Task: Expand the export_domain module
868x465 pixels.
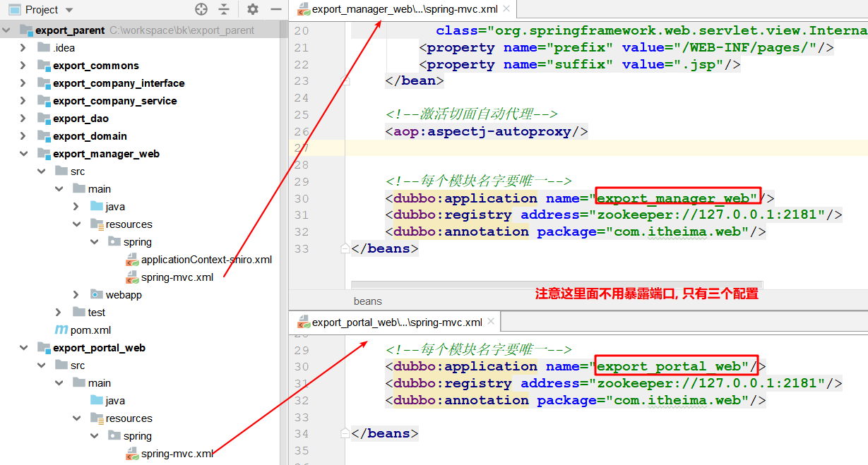Action: (24, 136)
